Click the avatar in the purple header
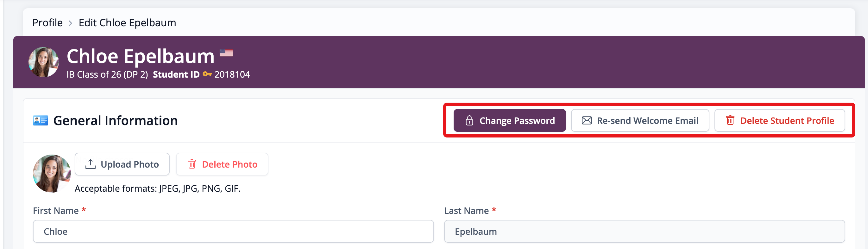Screen dimensions: 868x249 point(43,62)
